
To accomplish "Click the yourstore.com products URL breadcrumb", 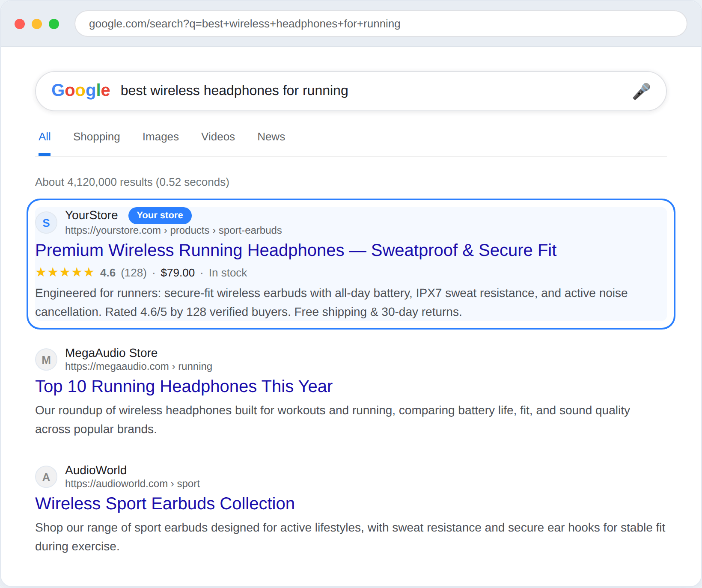I will [173, 230].
